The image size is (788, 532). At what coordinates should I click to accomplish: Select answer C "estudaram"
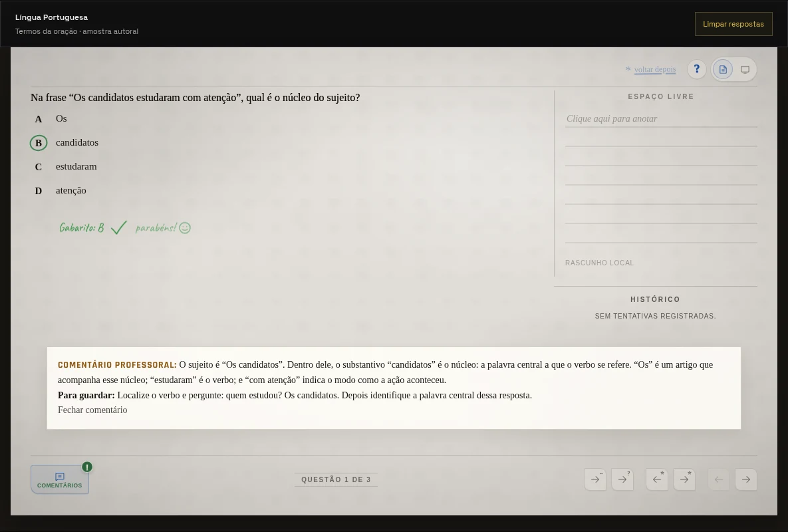pyautogui.click(x=65, y=167)
